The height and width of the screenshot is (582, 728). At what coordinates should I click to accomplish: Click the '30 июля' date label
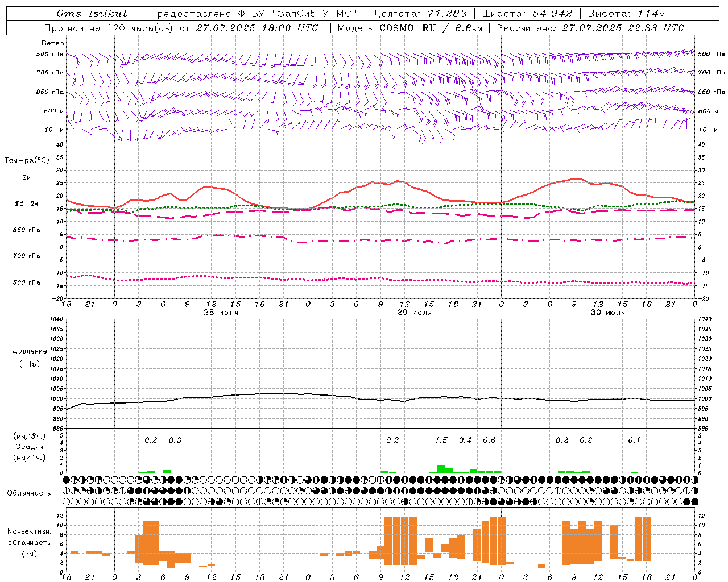(x=607, y=313)
